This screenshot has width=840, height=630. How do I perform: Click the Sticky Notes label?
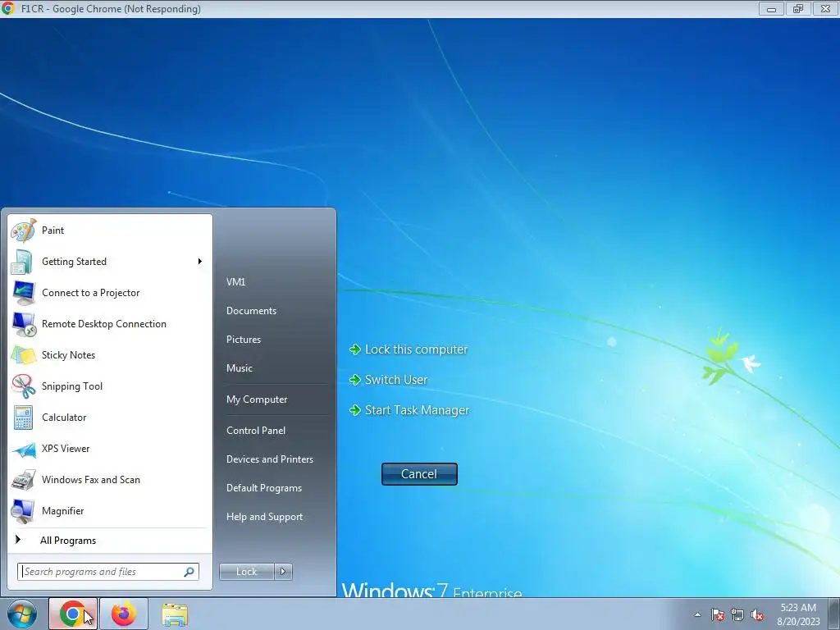pos(68,355)
